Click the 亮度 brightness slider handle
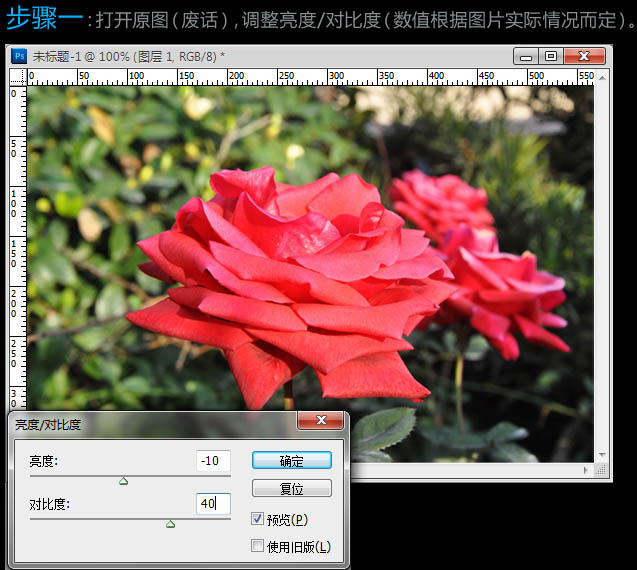The image size is (637, 570). 123,481
